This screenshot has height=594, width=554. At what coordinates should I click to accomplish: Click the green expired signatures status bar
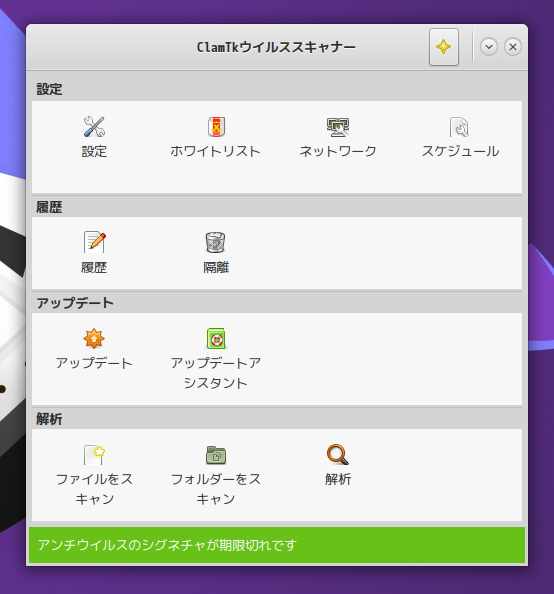point(277,545)
